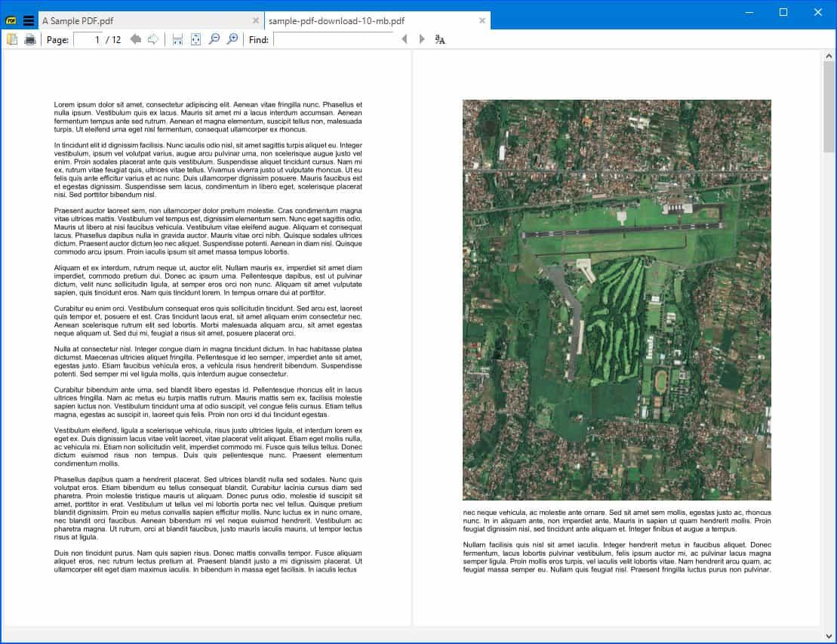Open a file with the open-document icon

click(12, 39)
